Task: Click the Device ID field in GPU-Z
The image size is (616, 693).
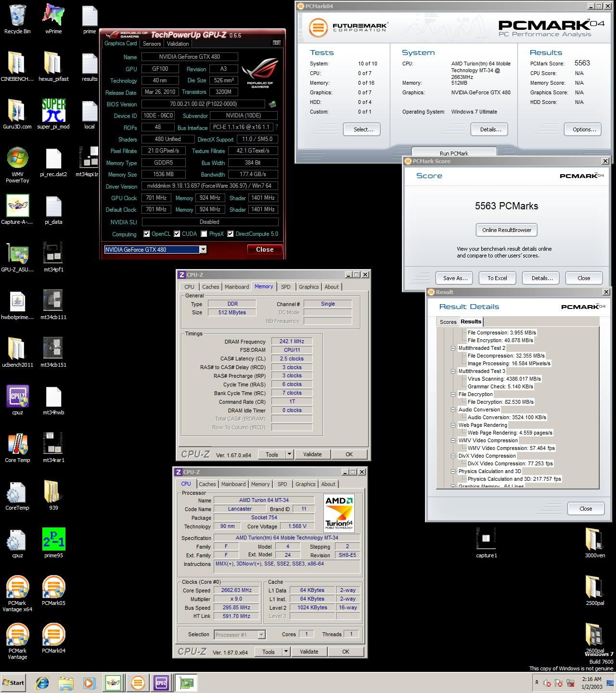Action: click(158, 115)
